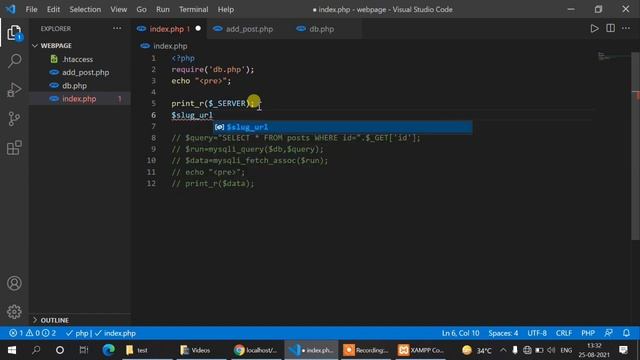Click Ln 6, Col 10 in status bar
The image size is (640, 360).
pos(460,333)
